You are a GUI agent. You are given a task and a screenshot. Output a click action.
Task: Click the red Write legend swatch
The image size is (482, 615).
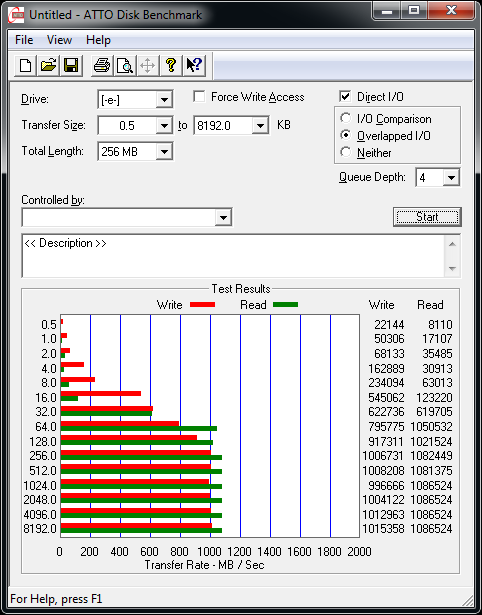click(202, 305)
